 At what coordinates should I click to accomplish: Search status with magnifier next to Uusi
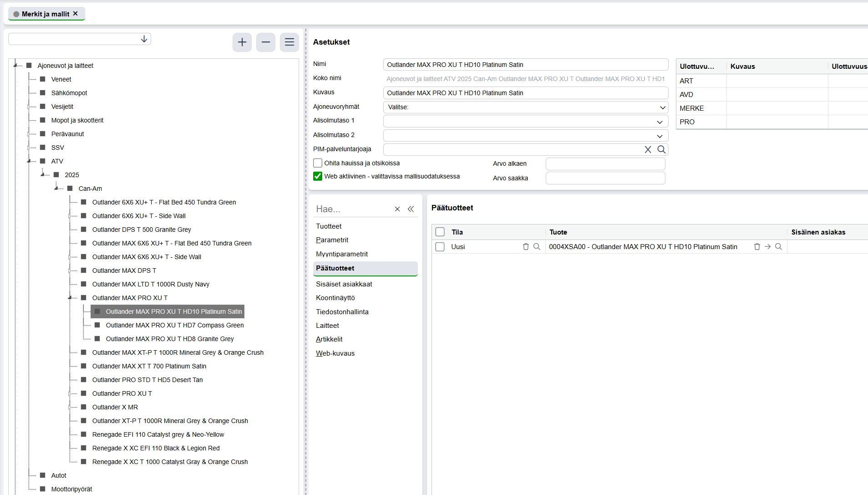tap(537, 246)
